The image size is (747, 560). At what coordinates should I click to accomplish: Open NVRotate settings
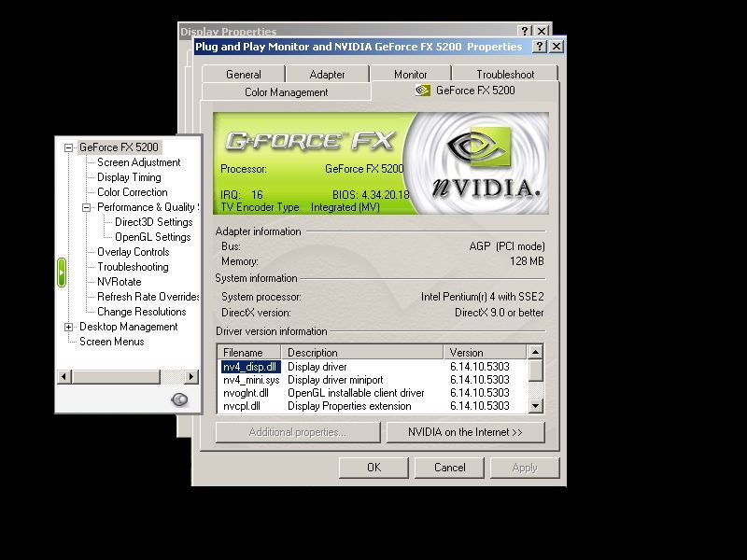120,282
